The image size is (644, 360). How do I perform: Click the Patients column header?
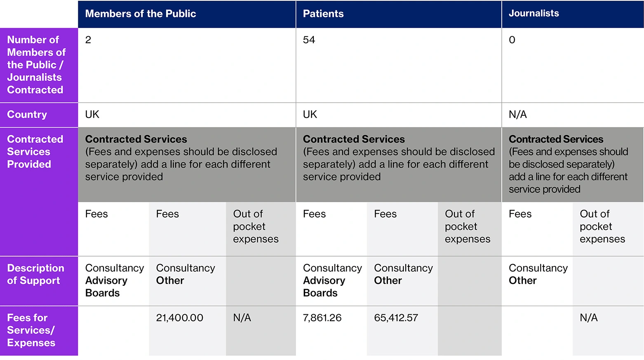point(323,14)
